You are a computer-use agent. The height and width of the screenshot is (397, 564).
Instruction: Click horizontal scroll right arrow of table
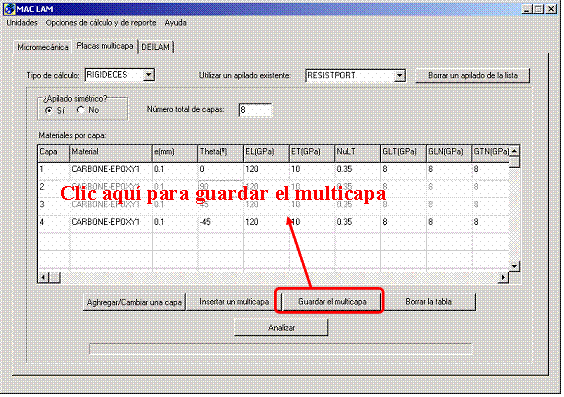503,277
